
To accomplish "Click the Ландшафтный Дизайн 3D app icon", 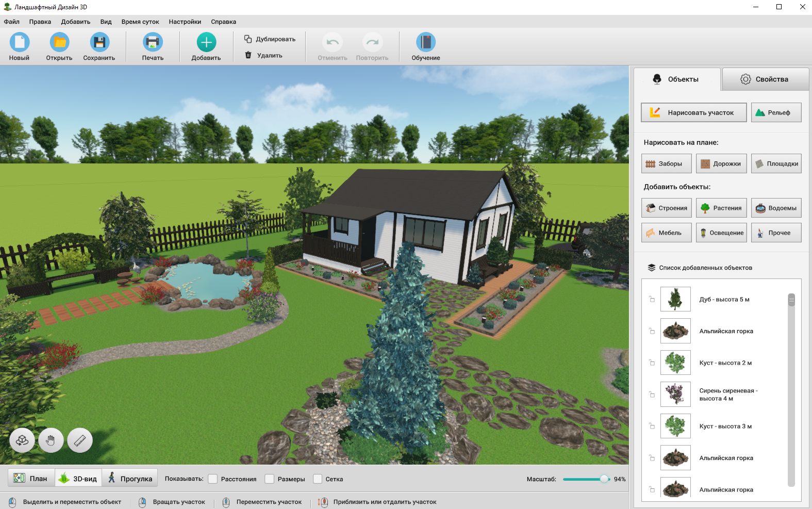I will (7, 7).
